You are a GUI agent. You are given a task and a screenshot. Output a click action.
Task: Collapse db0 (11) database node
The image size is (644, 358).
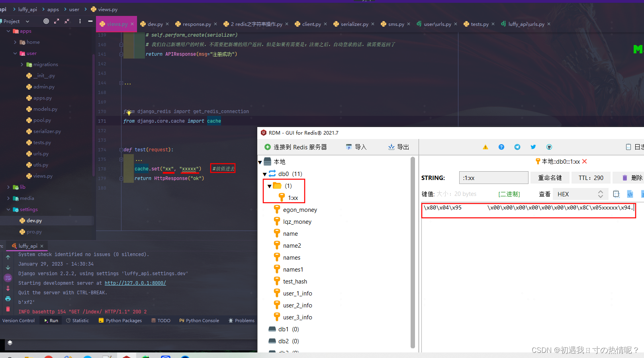coord(265,174)
